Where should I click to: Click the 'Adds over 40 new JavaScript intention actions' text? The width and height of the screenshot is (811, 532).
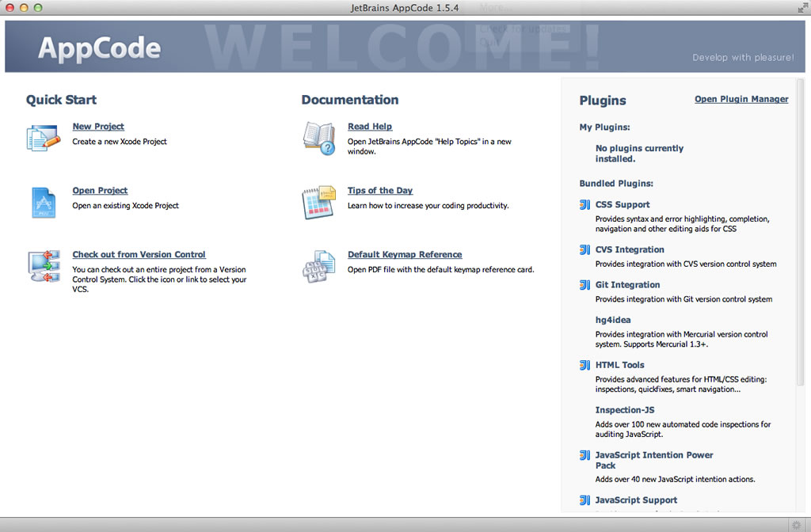click(x=675, y=479)
